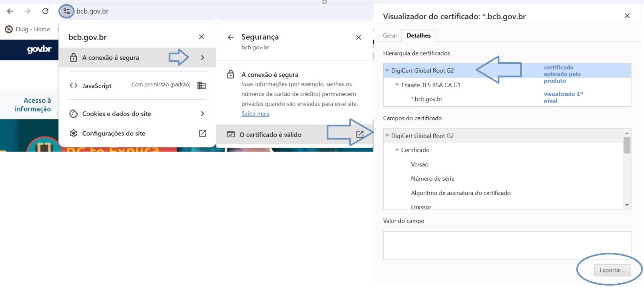Open the Fluig - Home bookmark
Screen dimensions: 644x287
point(27,29)
